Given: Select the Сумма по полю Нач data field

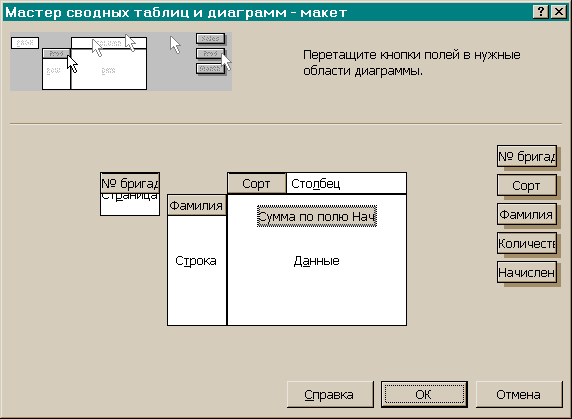Looking at the screenshot, I should pos(317,217).
